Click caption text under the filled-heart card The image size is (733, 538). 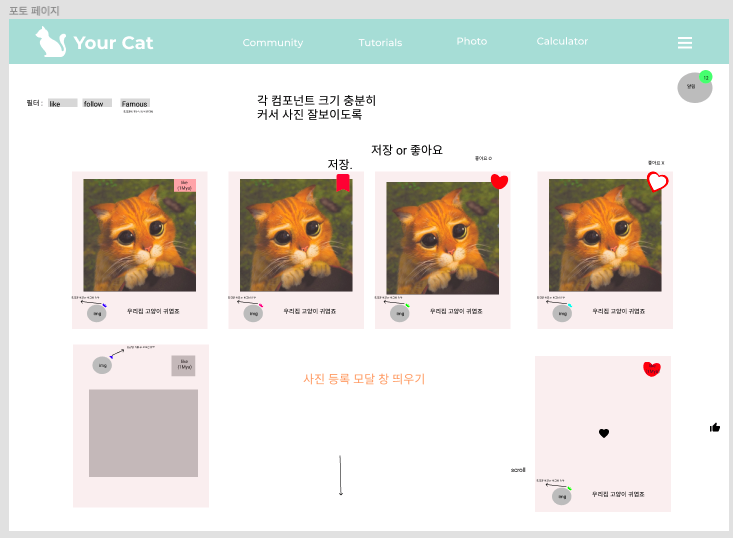tap(456, 311)
